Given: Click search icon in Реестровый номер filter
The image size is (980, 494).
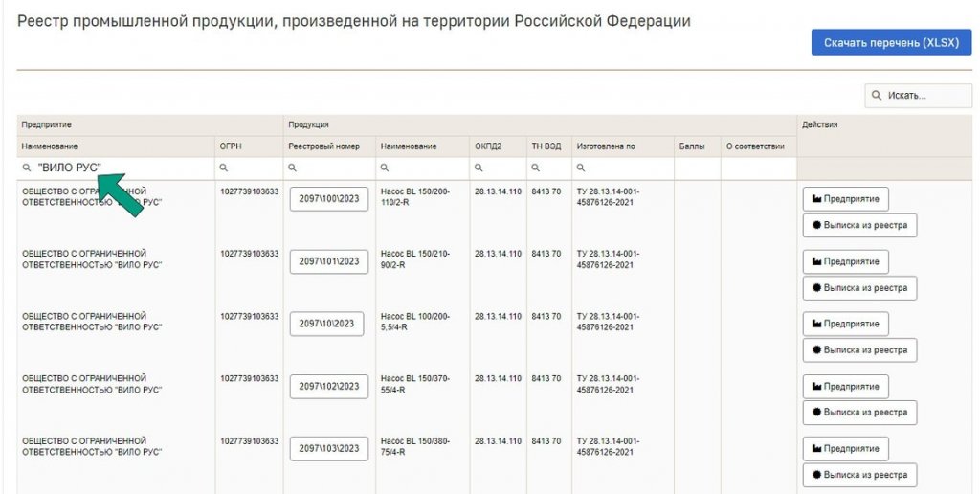Looking at the screenshot, I should (292, 168).
